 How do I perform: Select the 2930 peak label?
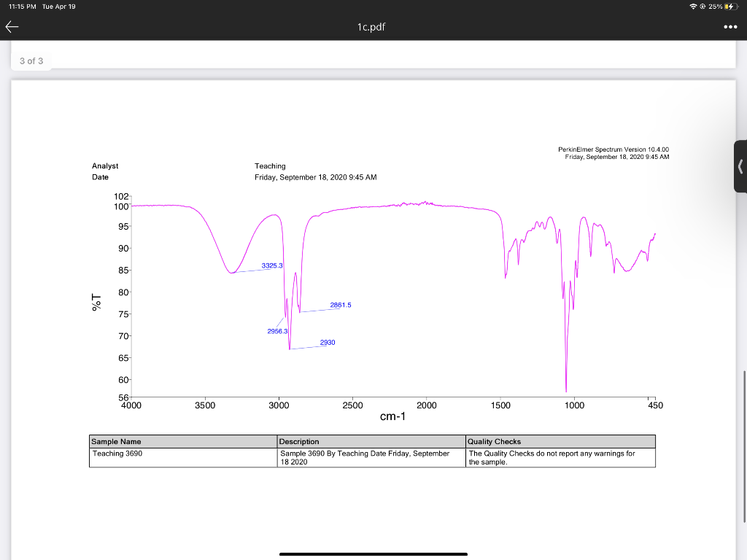point(328,343)
